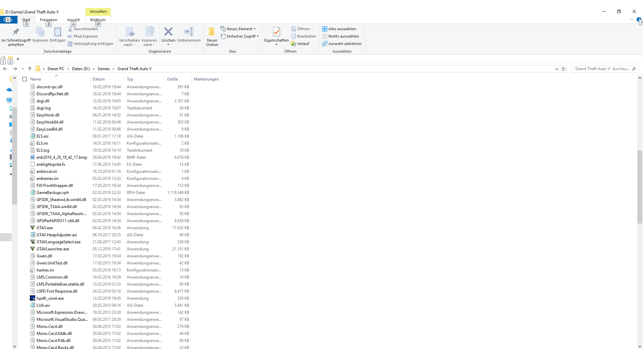The image size is (644, 349).
Task: Open the Quick Access Toolbar customize arrow
Action: (18, 59)
